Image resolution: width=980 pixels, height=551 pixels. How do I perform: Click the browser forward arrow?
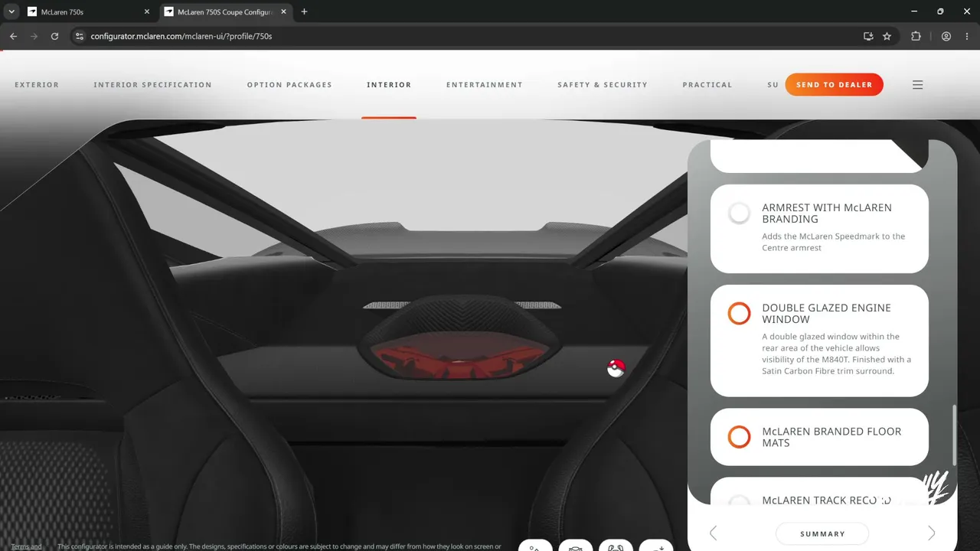34,36
